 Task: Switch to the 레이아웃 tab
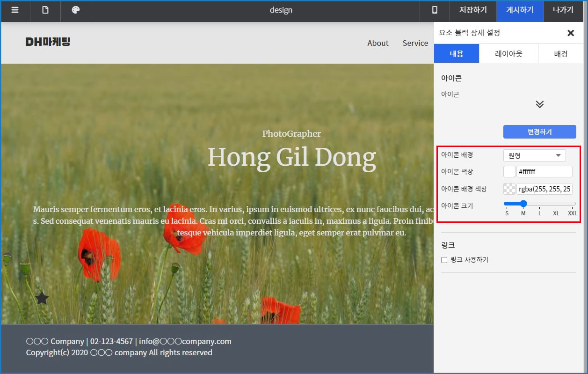(x=508, y=54)
